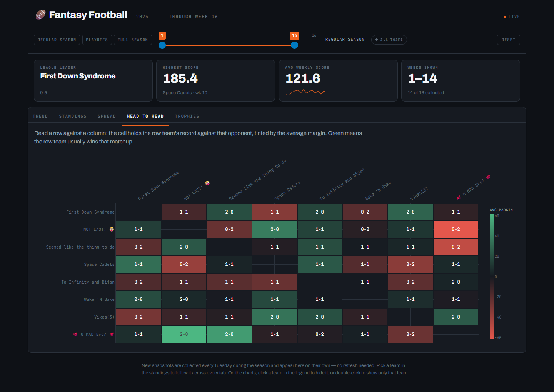Screen dimensions: 554x392
Task: Click the week 1 slider start handle
Action: 162,45
